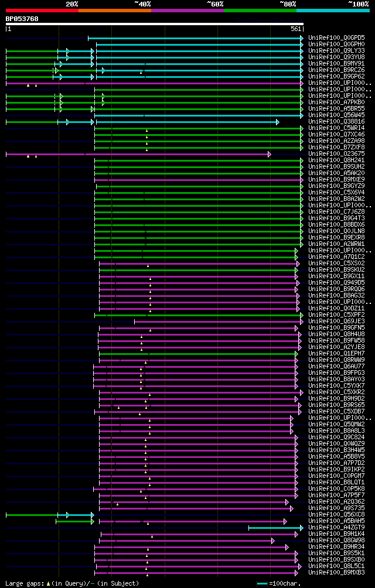Open hit UniRef100_Q8GW98
The image size is (375, 588).
point(336,539)
